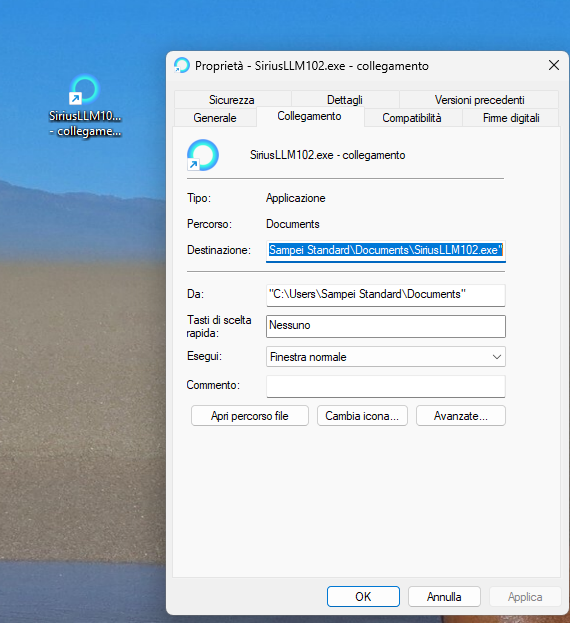Confirm with the OK button

[x=363, y=596]
